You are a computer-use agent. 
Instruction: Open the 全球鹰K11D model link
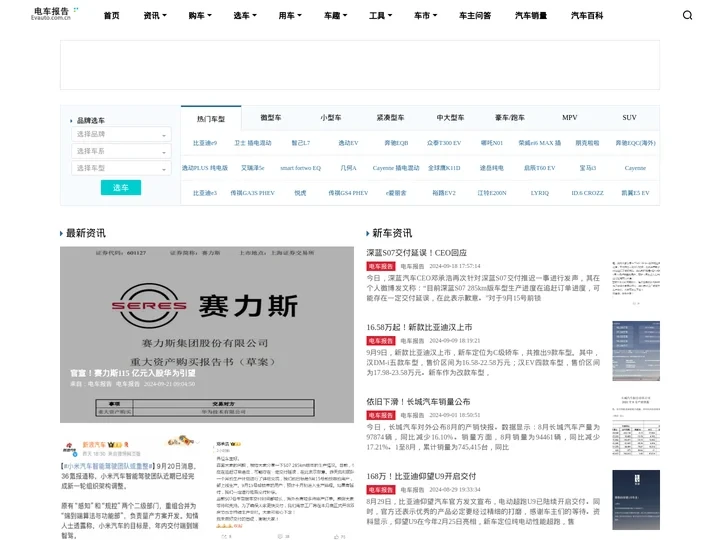pyautogui.click(x=444, y=168)
